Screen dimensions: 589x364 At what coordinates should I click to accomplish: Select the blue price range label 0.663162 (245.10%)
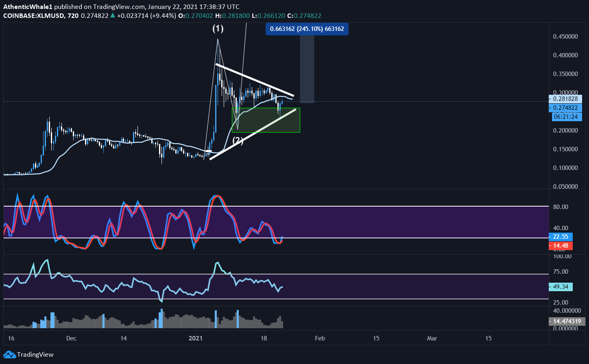(307, 29)
